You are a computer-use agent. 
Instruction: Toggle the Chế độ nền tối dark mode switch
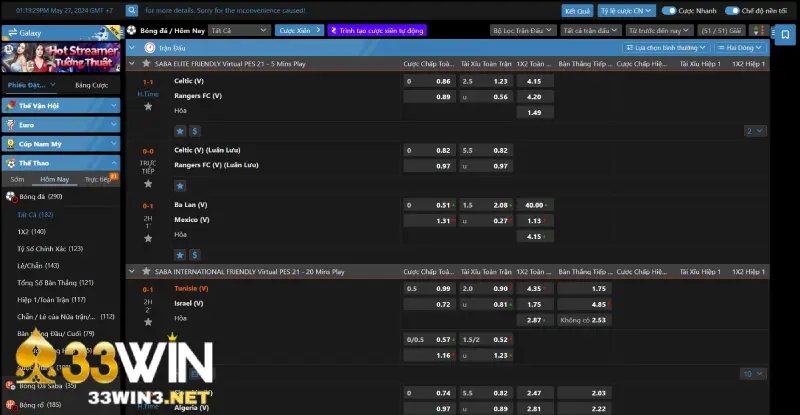pos(732,10)
